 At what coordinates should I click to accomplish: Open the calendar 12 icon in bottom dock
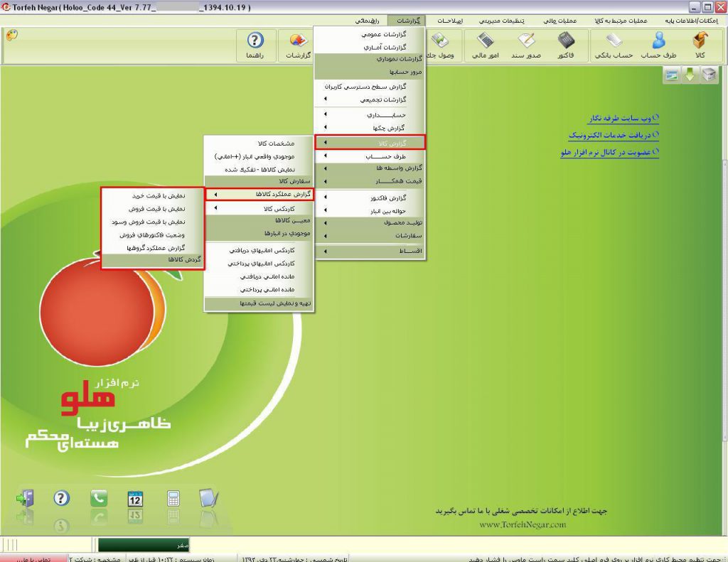point(135,499)
